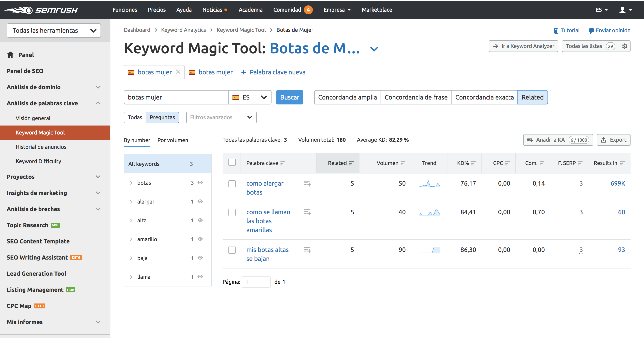Screen dimensions: 644x338
Task: Click the plus icon for new keyword
Action: [243, 72]
